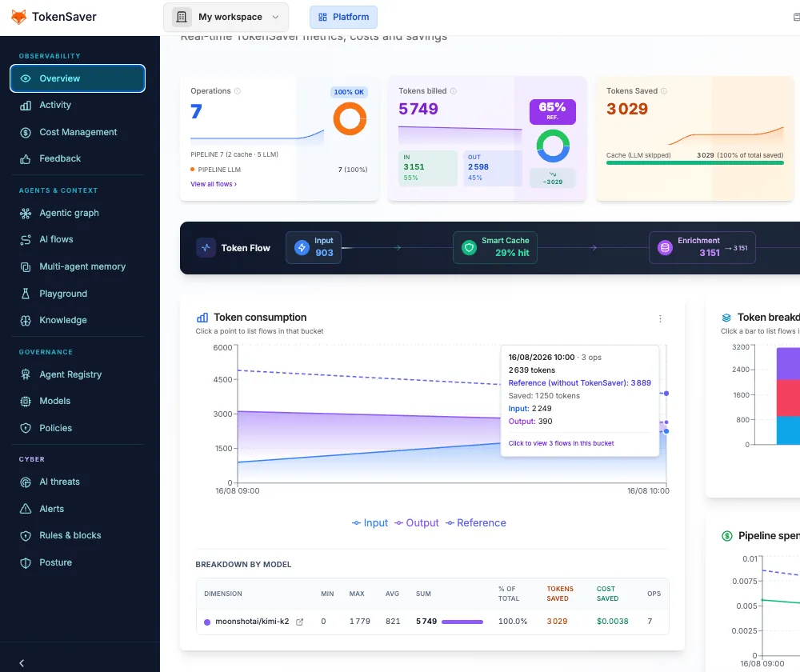Click the Reference data point at 10:00

pyautogui.click(x=666, y=394)
